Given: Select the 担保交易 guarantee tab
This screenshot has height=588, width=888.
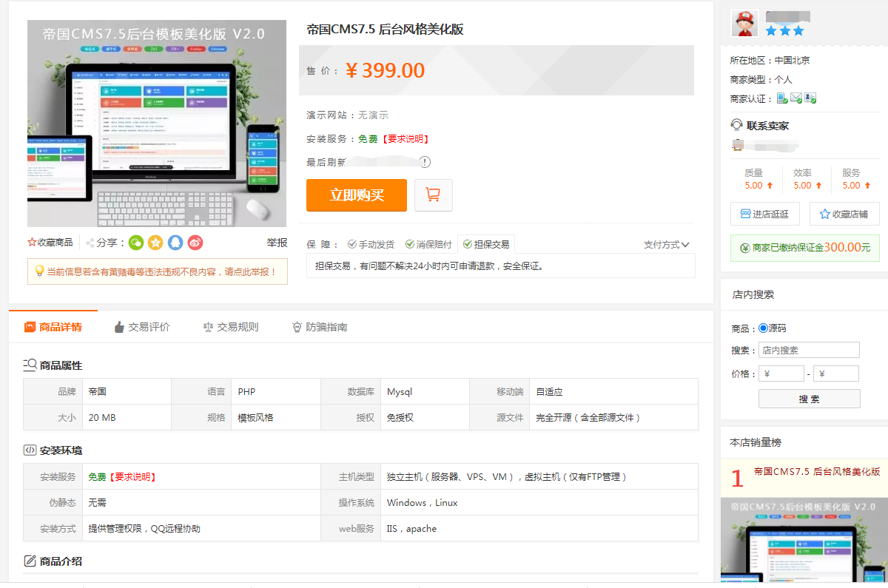Looking at the screenshot, I should click(x=485, y=244).
